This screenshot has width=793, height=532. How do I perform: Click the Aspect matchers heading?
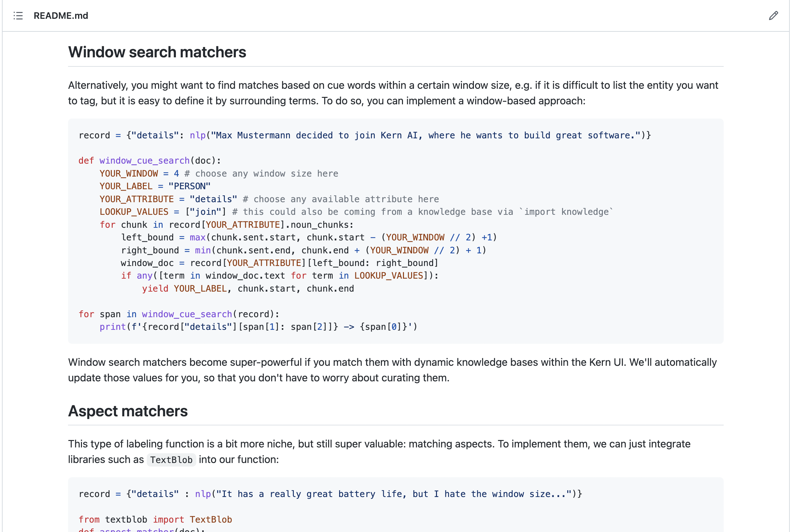click(x=128, y=411)
